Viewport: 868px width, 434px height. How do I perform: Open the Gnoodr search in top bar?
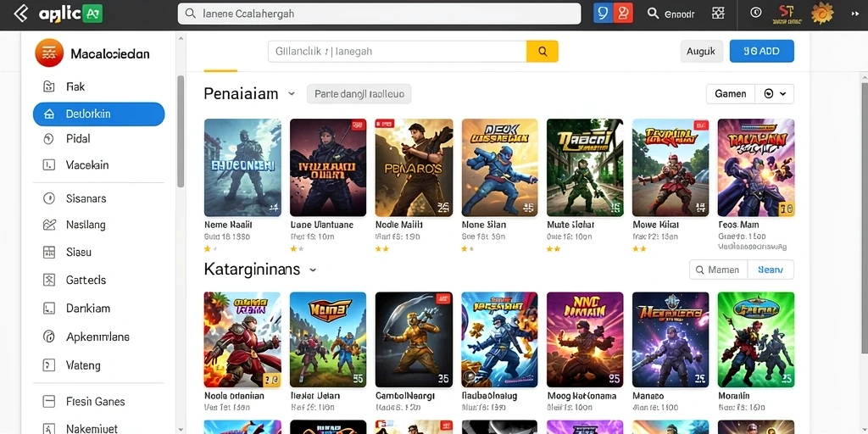(x=671, y=14)
